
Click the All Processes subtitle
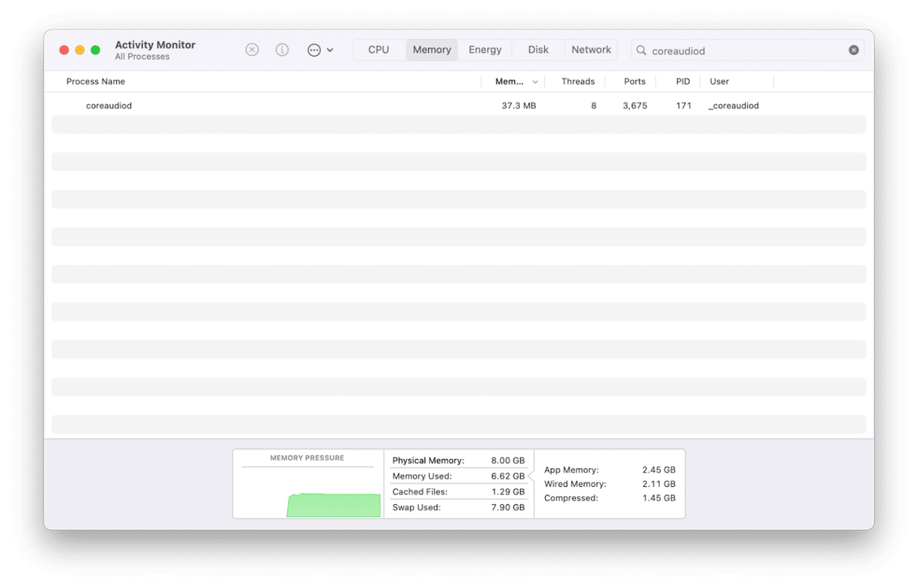[x=142, y=57]
